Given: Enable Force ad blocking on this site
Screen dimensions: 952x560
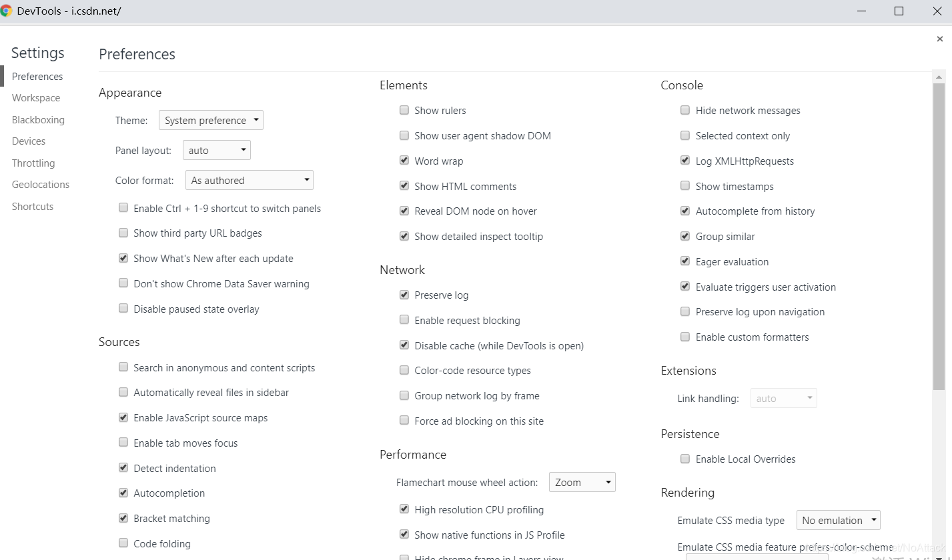Looking at the screenshot, I should point(404,421).
